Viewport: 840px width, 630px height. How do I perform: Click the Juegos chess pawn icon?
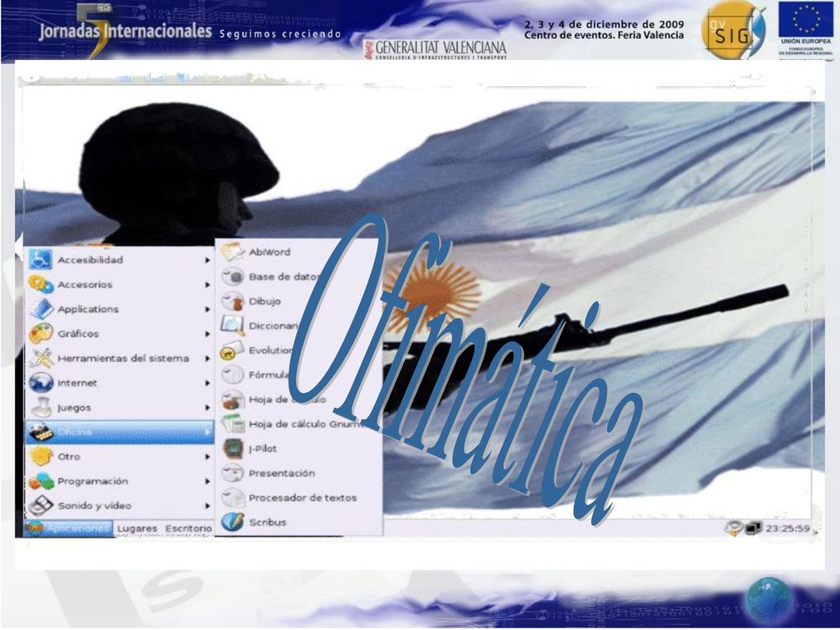click(41, 408)
